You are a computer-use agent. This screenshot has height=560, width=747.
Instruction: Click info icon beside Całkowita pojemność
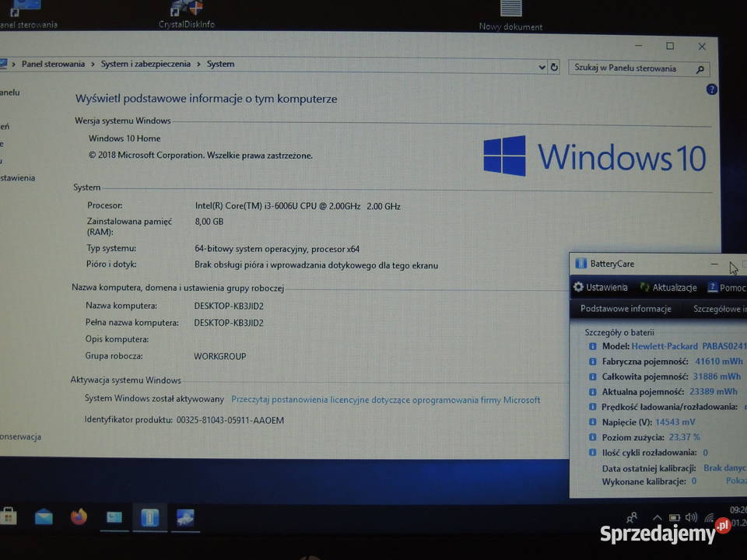click(593, 376)
